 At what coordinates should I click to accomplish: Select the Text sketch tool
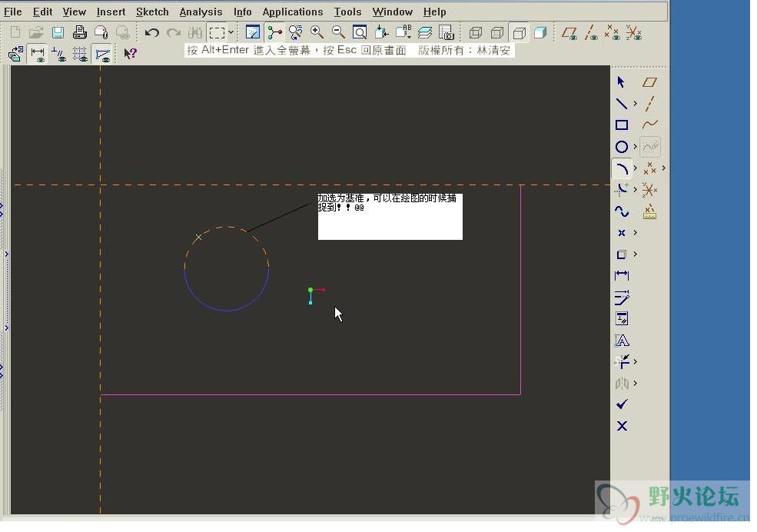click(x=621, y=341)
